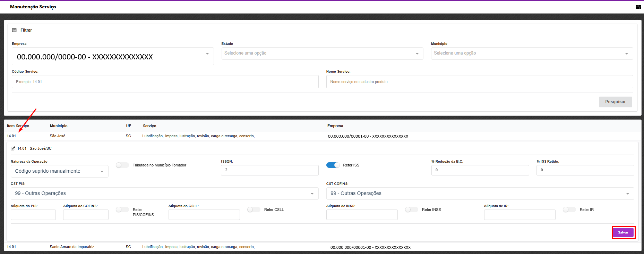This screenshot has height=254, width=644.
Task: Click the ISSQN value field
Action: [x=269, y=170]
